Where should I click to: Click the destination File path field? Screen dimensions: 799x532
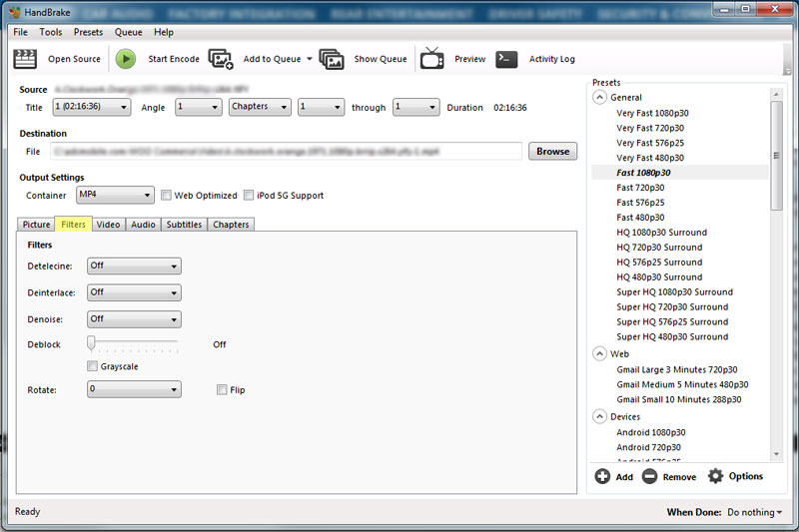286,151
